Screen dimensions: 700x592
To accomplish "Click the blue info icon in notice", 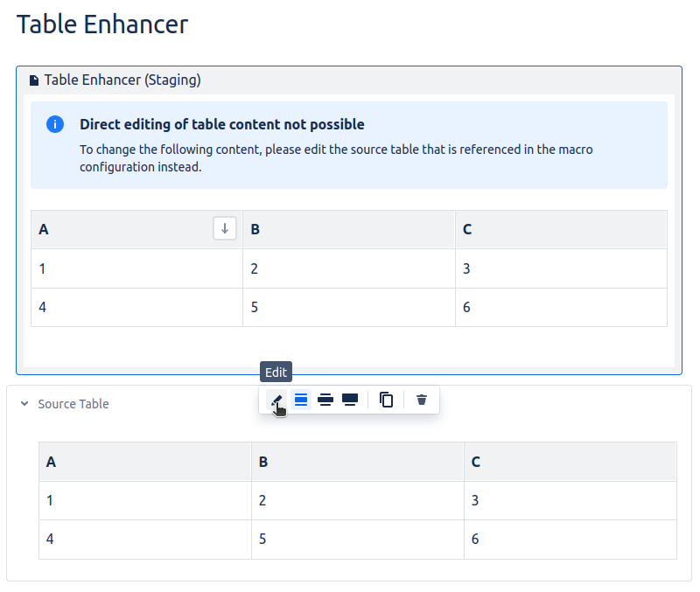I will [54, 124].
